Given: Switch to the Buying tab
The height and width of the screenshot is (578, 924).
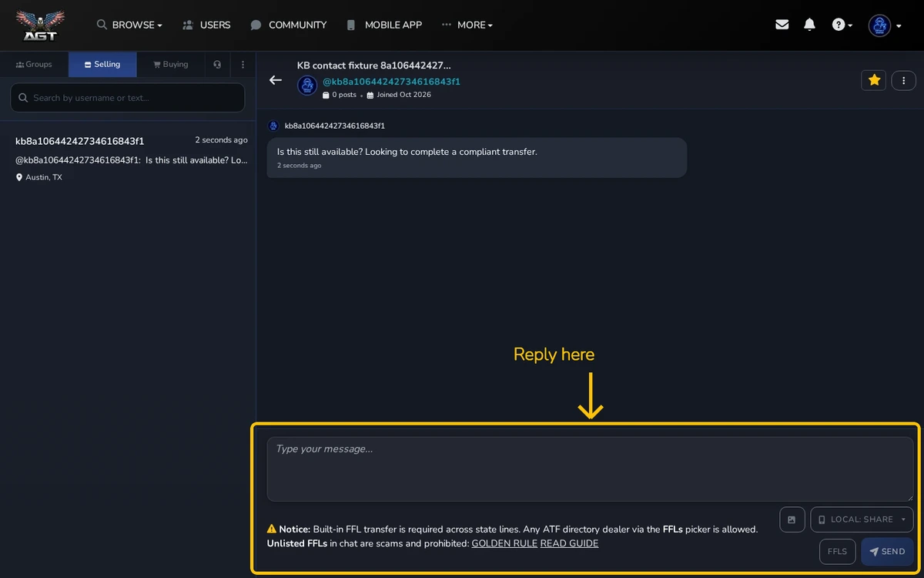Looking at the screenshot, I should tap(171, 65).
